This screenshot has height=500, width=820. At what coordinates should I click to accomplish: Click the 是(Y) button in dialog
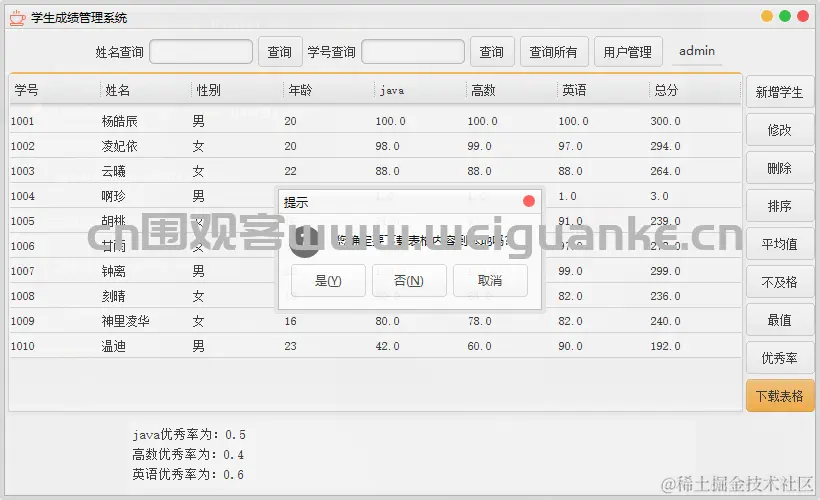pos(328,281)
